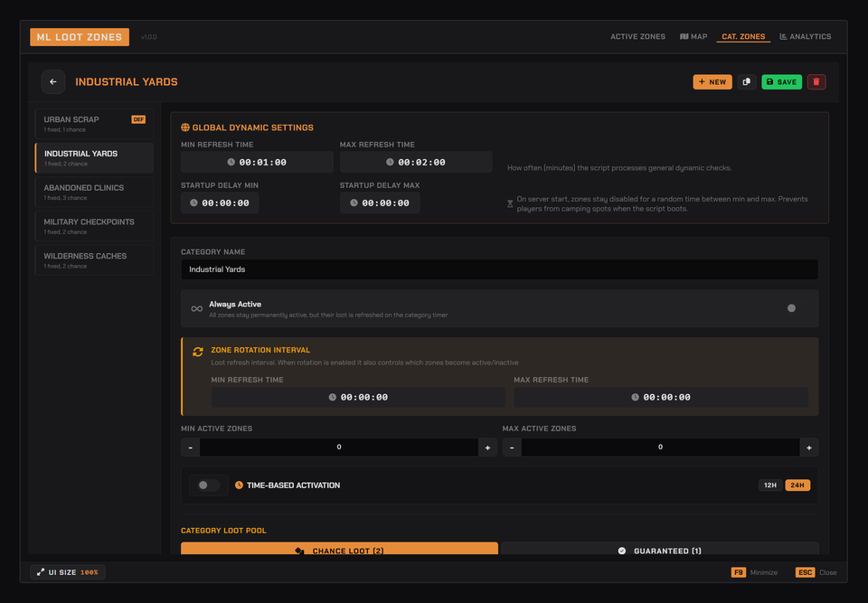Select the Military Checkpoints category
Screen dimensions: 868x603
pos(94,226)
